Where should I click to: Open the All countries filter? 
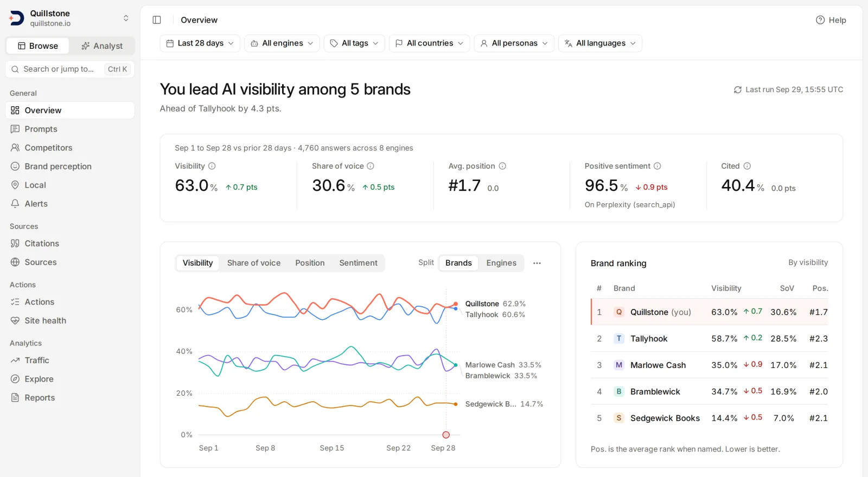(x=429, y=43)
